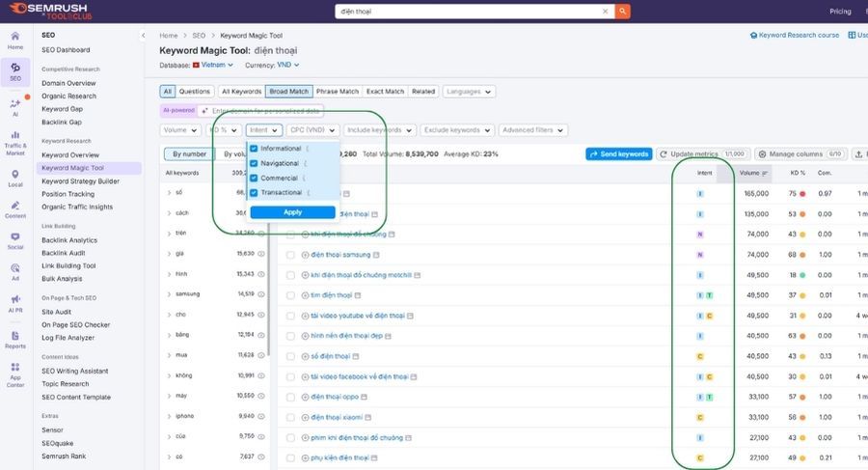The width and height of the screenshot is (868, 470).
Task: Select the Questions tab
Action: click(x=194, y=92)
